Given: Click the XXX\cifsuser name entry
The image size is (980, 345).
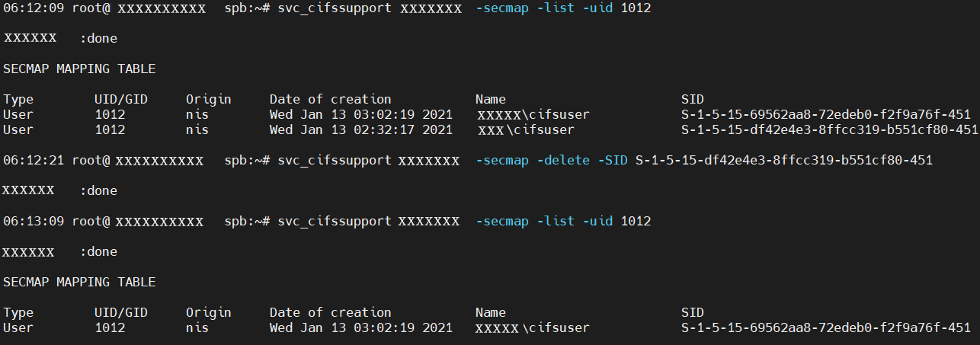Looking at the screenshot, I should (x=533, y=129).
